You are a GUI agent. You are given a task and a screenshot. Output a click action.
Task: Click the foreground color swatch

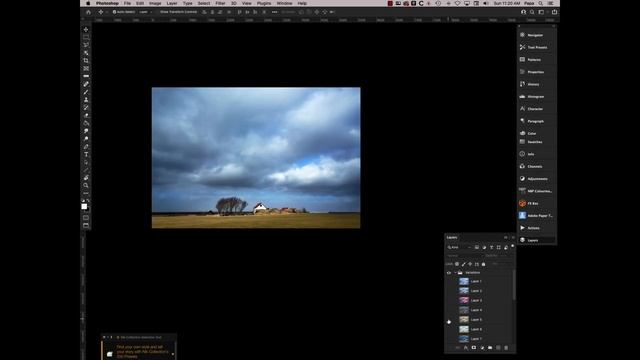pos(84,207)
